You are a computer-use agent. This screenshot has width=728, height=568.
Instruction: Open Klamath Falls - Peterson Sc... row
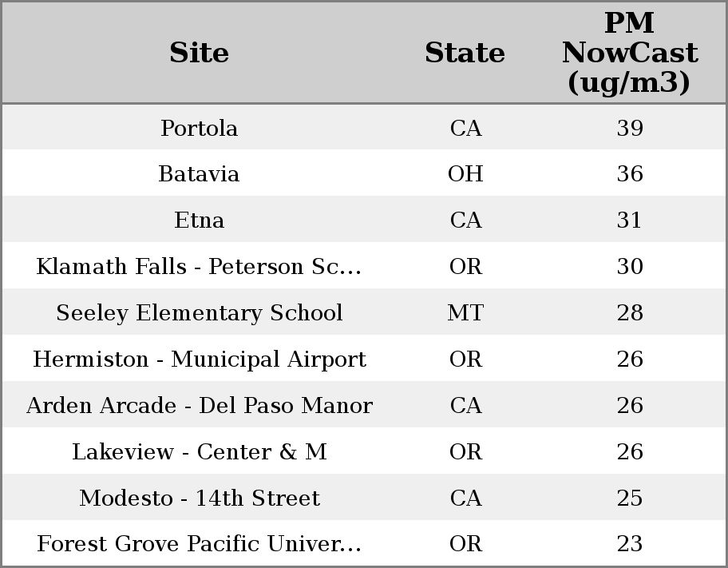[x=200, y=266]
